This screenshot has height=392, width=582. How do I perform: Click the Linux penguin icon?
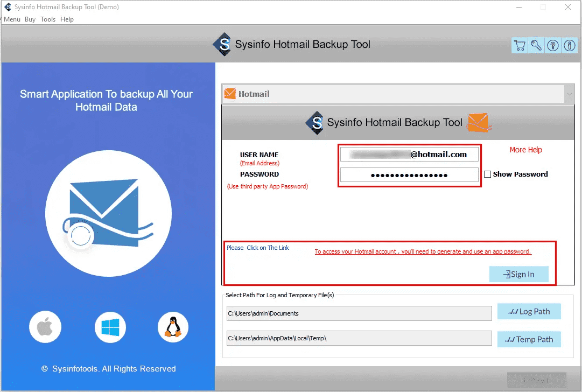(173, 327)
